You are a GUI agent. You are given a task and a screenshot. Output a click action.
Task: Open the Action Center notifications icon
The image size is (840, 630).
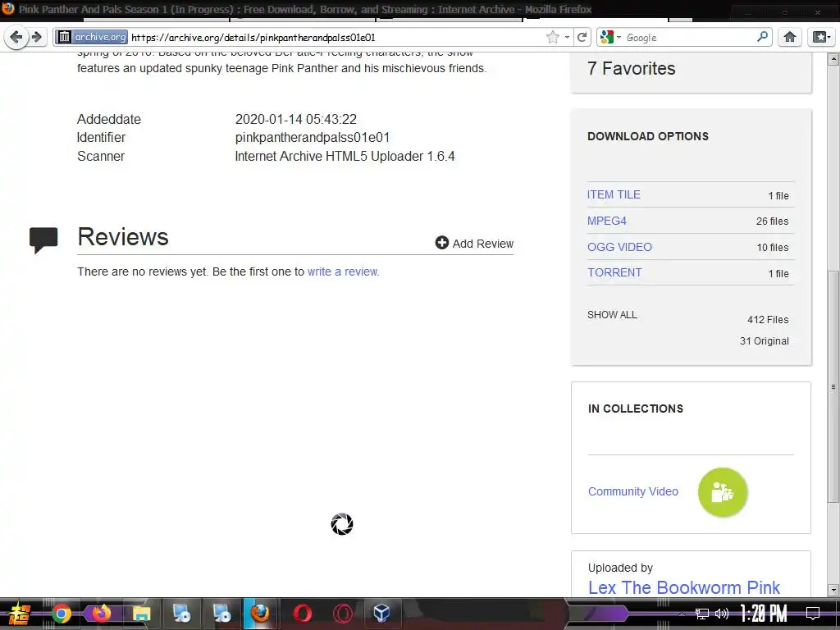click(813, 614)
